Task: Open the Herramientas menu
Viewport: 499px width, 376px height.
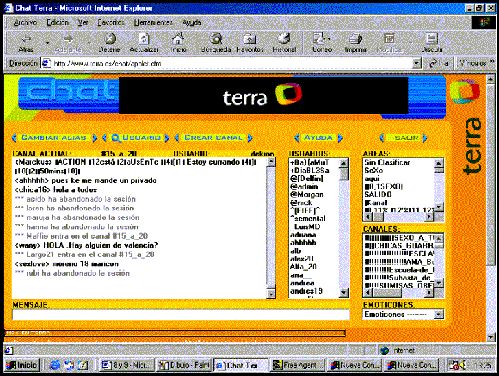Action: (153, 23)
